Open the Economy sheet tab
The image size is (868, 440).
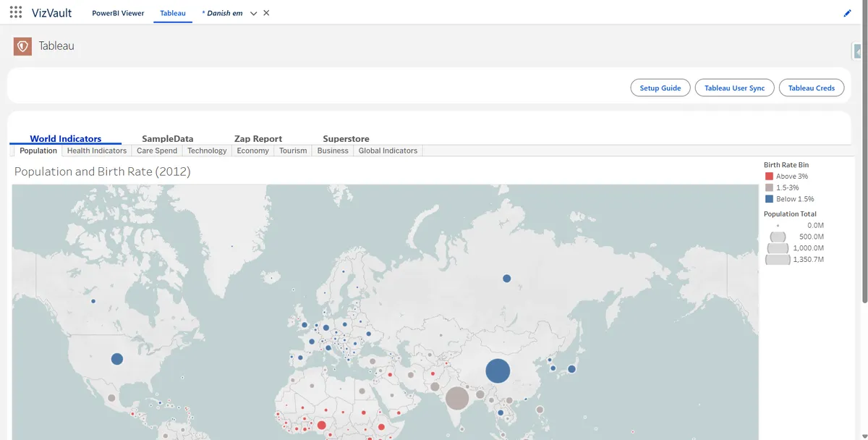click(x=253, y=151)
